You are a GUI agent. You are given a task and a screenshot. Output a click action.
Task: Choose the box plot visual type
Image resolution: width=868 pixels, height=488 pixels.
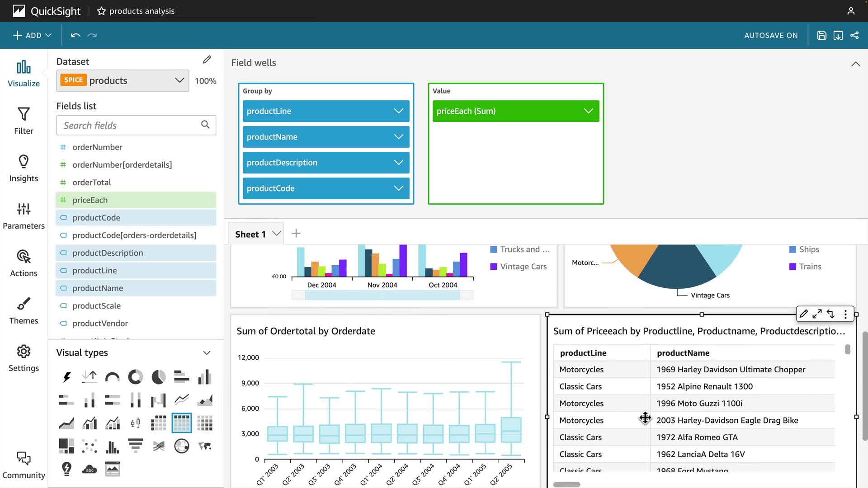click(135, 423)
